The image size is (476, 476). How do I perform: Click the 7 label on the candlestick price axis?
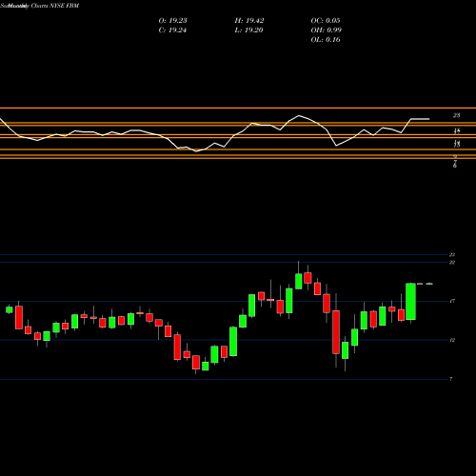pyautogui.click(x=451, y=379)
